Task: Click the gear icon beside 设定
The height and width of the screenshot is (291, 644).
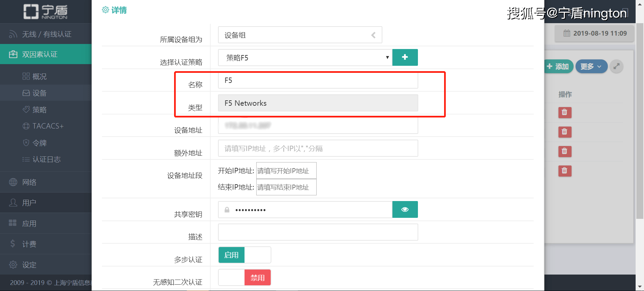Action: tap(13, 264)
